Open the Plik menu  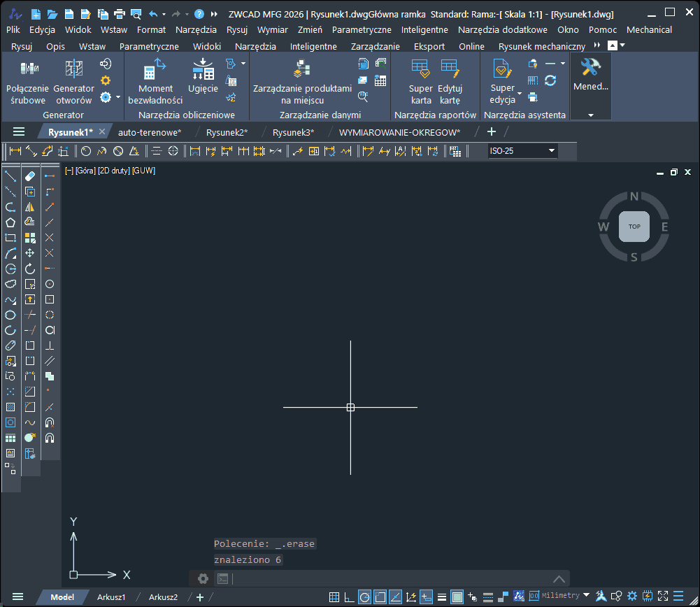tap(13, 30)
